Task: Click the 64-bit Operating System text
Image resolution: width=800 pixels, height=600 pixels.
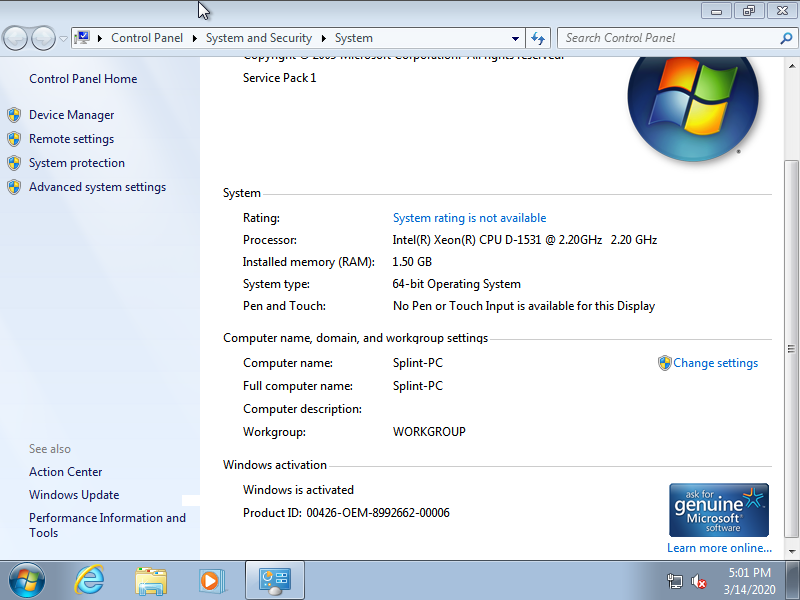Action: (456, 284)
